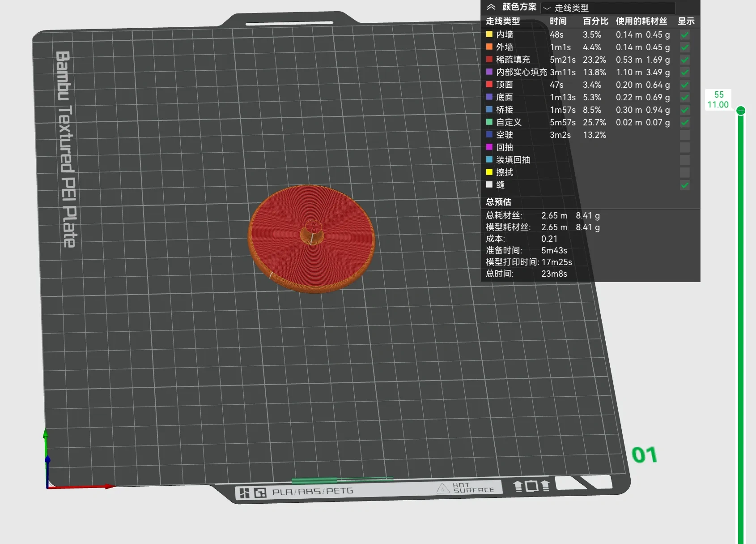This screenshot has height=544, width=756.
Task: Toggle visibility checkbox for 稀疏填充
Action: click(x=685, y=60)
